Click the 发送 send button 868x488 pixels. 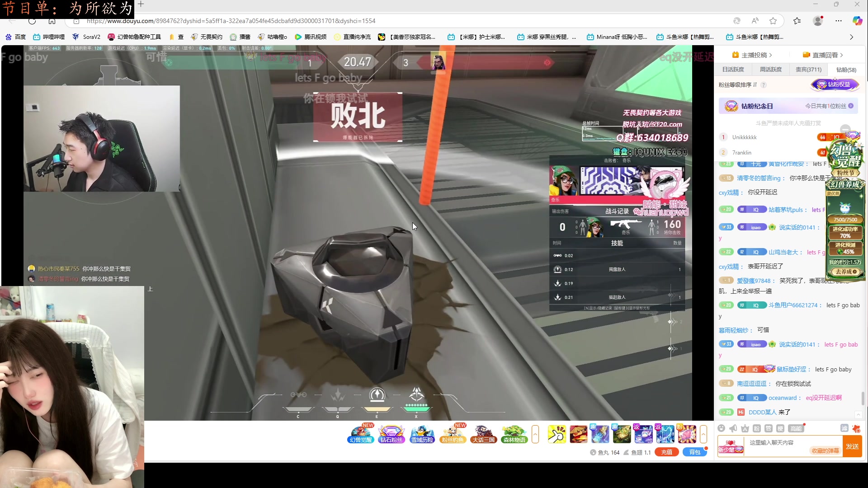(x=852, y=446)
